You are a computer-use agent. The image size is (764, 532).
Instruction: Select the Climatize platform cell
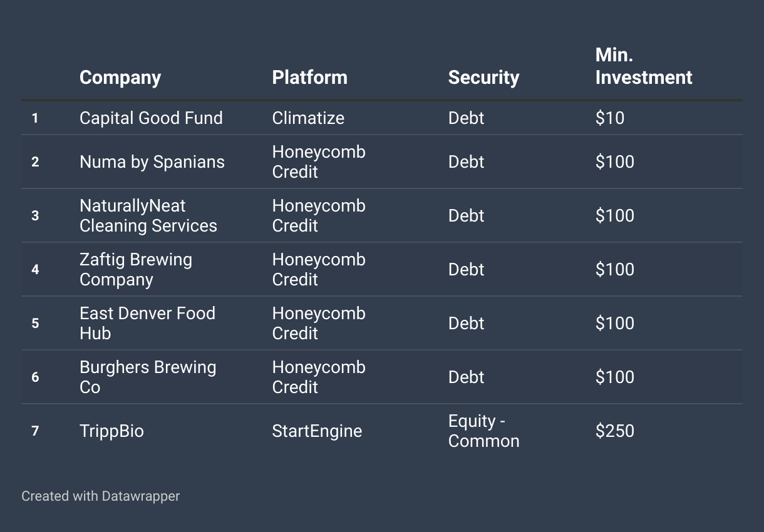click(x=308, y=118)
